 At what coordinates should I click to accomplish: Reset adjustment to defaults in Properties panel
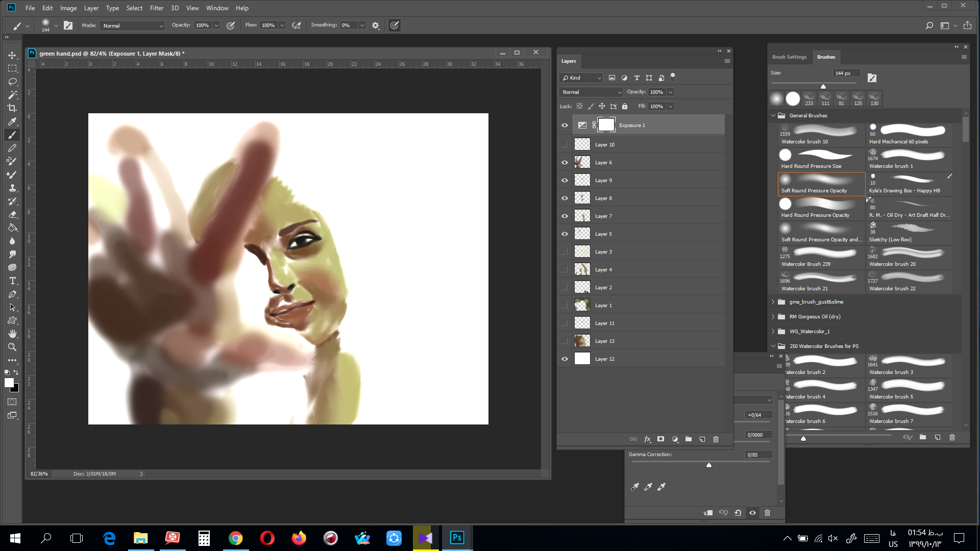point(738,513)
